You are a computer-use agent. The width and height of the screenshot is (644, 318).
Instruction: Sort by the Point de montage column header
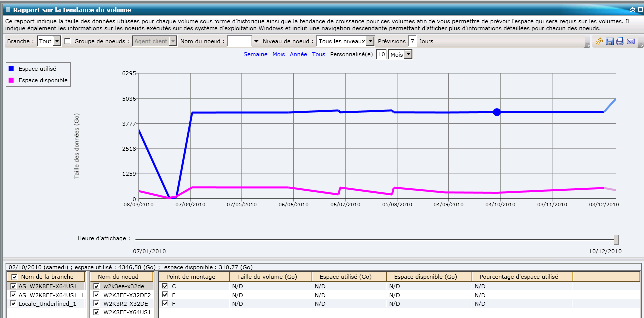coord(194,276)
